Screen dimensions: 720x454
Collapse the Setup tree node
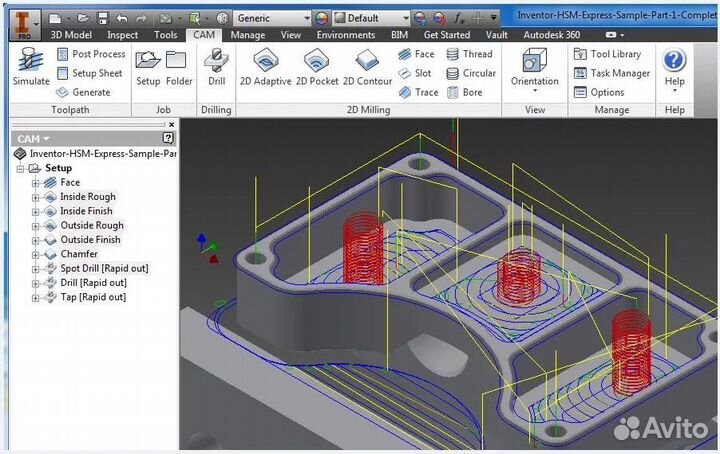tap(21, 168)
